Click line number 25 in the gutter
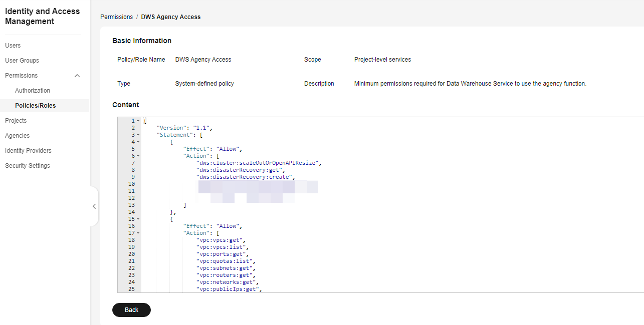The image size is (644, 325). coord(131,289)
